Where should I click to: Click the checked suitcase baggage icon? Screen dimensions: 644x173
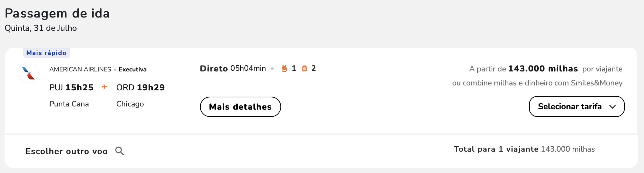tap(305, 68)
